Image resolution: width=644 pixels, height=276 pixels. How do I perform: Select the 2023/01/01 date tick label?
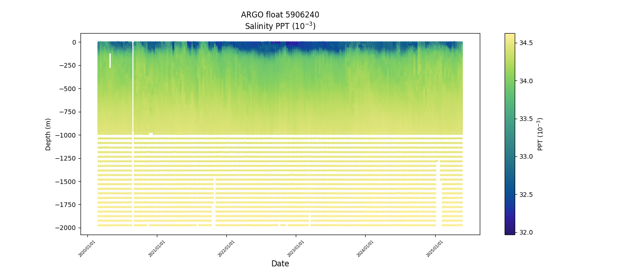295,248
